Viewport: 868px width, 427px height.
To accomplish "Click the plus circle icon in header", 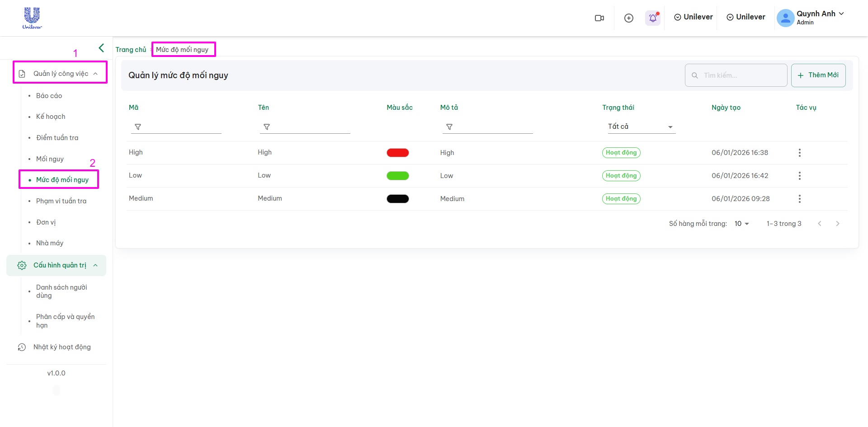I will click(x=628, y=18).
